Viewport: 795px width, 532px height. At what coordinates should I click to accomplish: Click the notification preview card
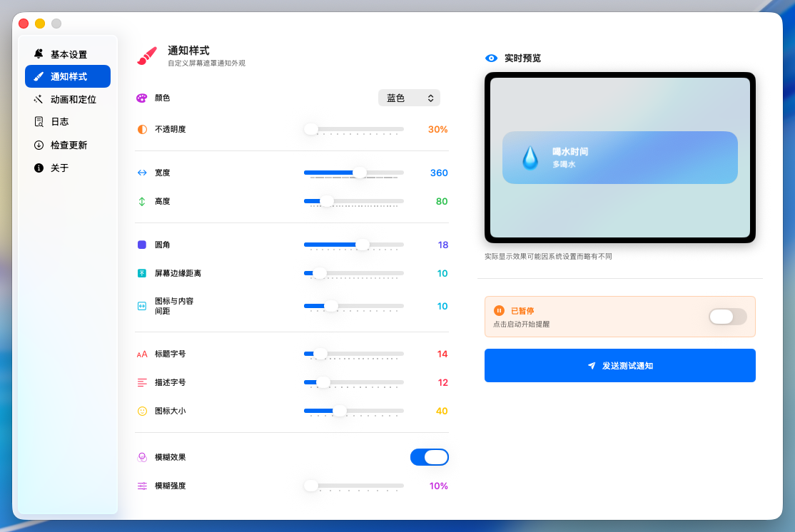pyautogui.click(x=619, y=157)
